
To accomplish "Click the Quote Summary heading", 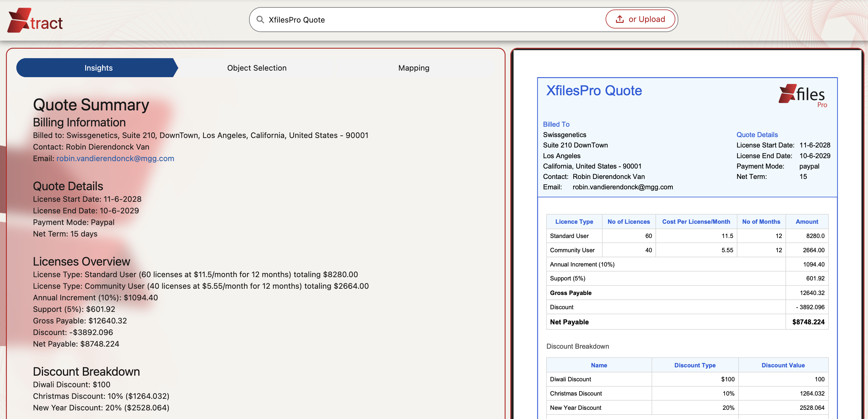I will [x=91, y=105].
